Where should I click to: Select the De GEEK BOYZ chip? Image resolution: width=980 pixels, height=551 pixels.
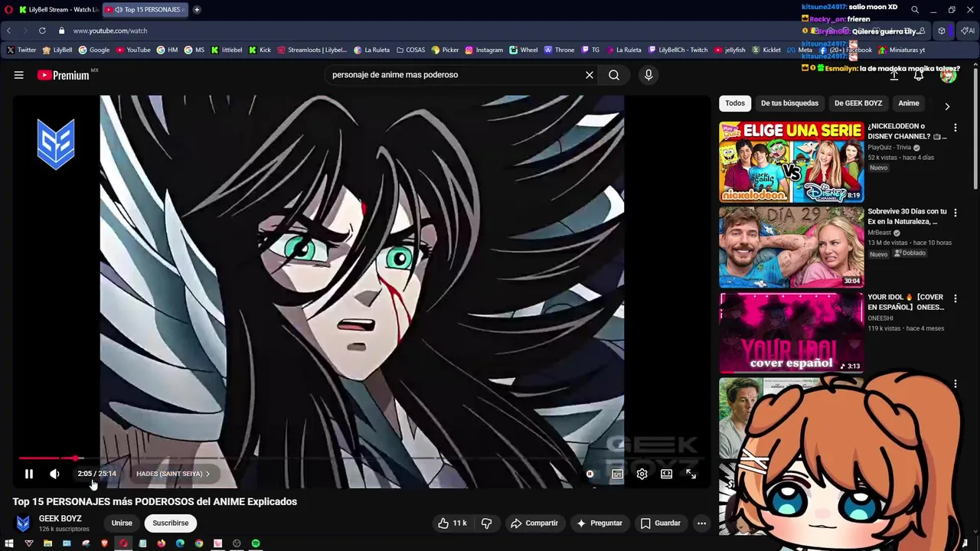click(x=858, y=103)
